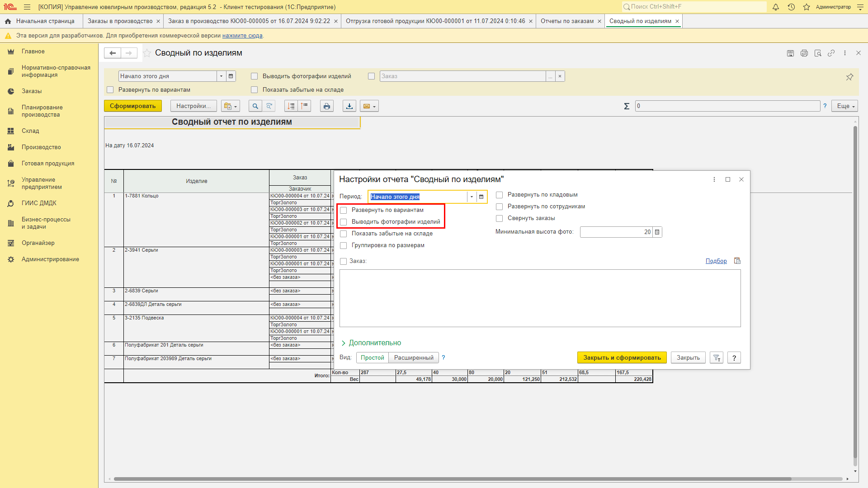
Task: Go back using the left arrow button
Action: tap(113, 53)
